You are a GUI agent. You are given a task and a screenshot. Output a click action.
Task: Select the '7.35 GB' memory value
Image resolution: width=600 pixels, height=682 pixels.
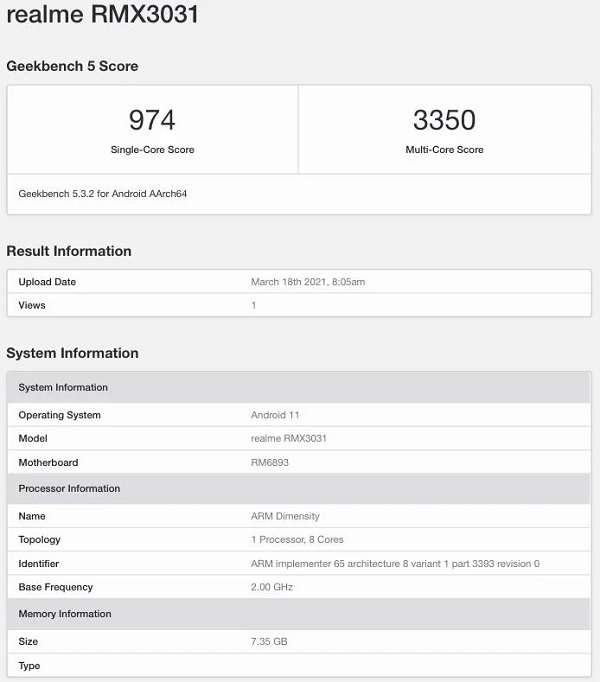point(269,642)
